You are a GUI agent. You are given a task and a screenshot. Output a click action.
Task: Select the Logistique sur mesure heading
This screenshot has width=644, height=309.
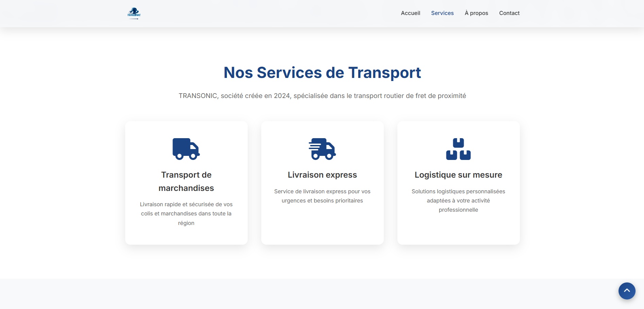[458, 175]
